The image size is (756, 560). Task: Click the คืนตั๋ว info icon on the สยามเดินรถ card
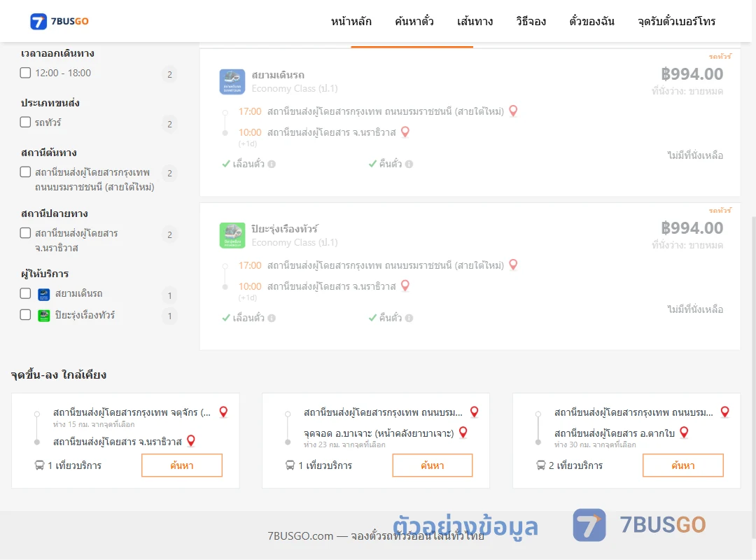409,164
